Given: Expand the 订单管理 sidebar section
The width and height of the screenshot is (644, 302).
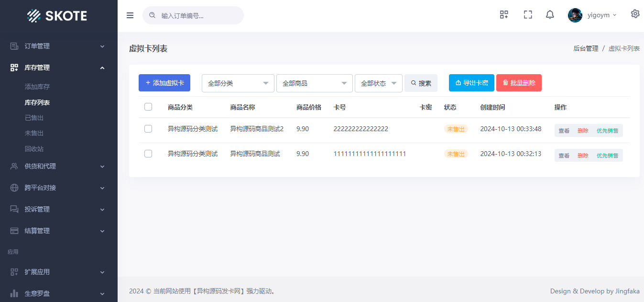Looking at the screenshot, I should pyautogui.click(x=57, y=46).
